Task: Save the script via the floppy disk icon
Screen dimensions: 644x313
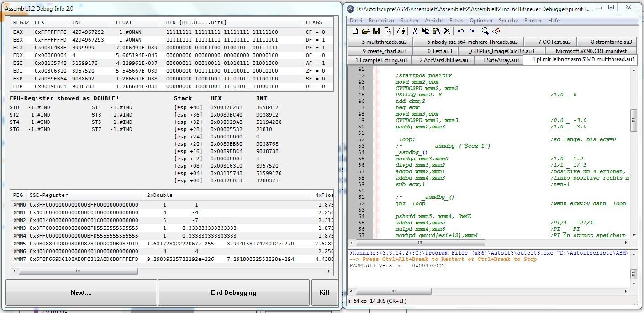Action: coord(376,31)
